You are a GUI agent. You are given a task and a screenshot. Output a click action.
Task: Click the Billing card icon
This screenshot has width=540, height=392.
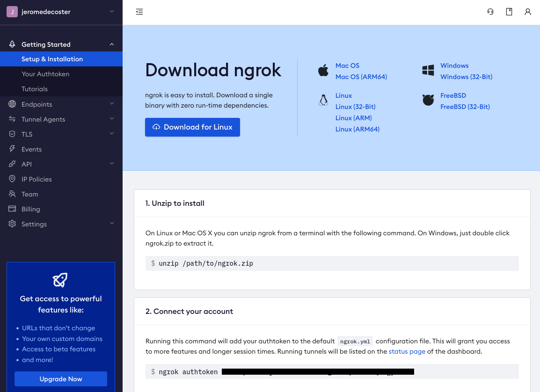click(x=12, y=209)
